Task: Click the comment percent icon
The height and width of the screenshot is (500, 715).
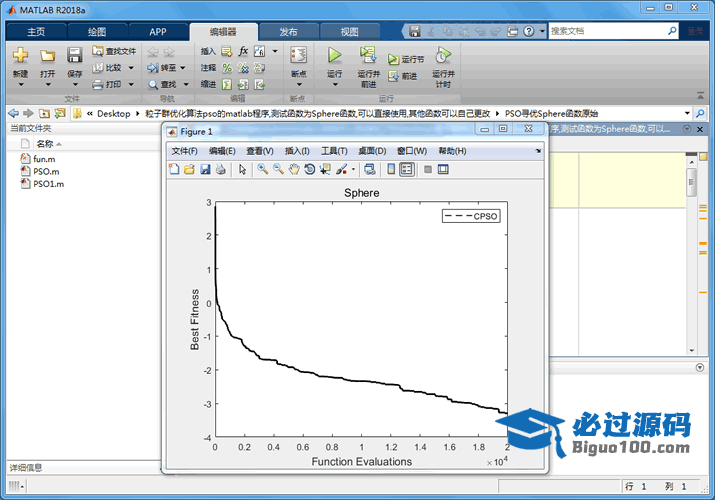Action: tap(227, 68)
